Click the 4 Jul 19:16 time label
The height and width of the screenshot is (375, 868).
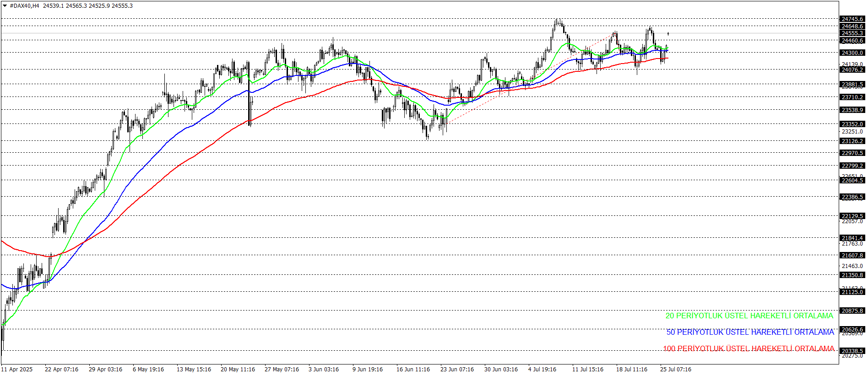pos(542,369)
